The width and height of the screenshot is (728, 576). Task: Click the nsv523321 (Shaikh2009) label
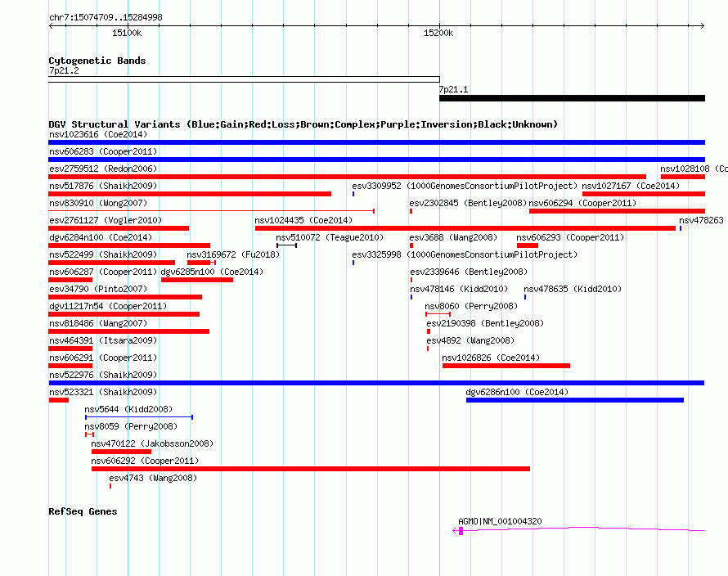click(103, 393)
